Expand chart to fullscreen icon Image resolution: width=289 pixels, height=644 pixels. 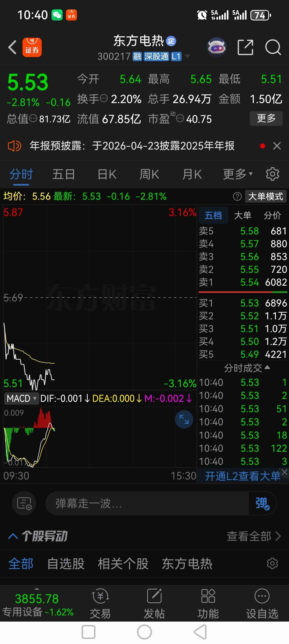click(x=184, y=419)
